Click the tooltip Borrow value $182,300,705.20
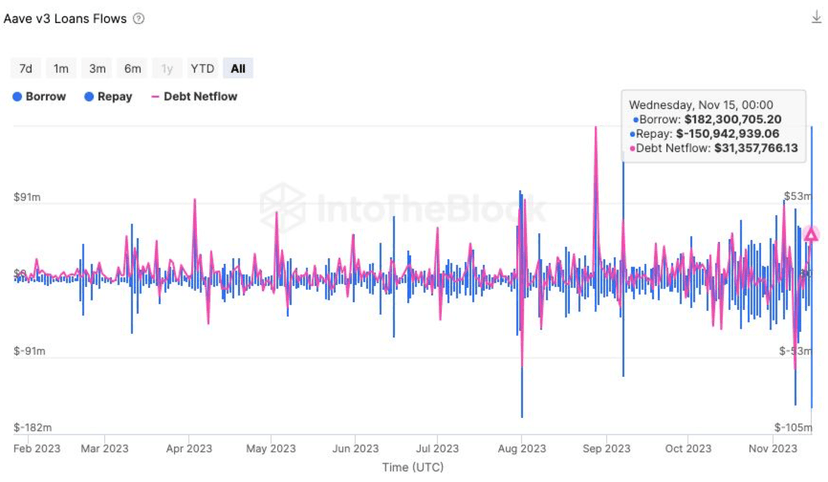828x482 pixels. 733,120
